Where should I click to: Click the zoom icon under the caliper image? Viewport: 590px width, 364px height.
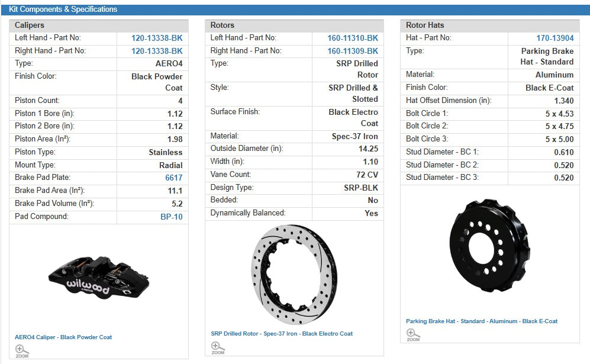point(22,350)
